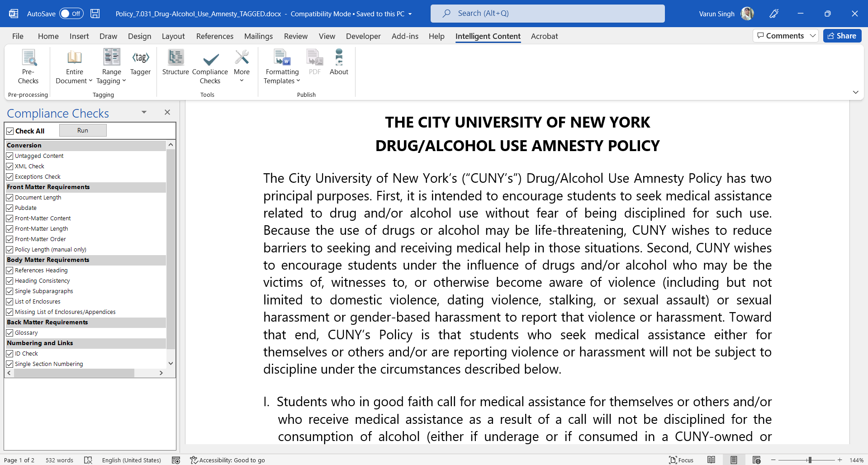Open More tools wrench icon
The height and width of the screenshot is (465, 868).
[242, 57]
